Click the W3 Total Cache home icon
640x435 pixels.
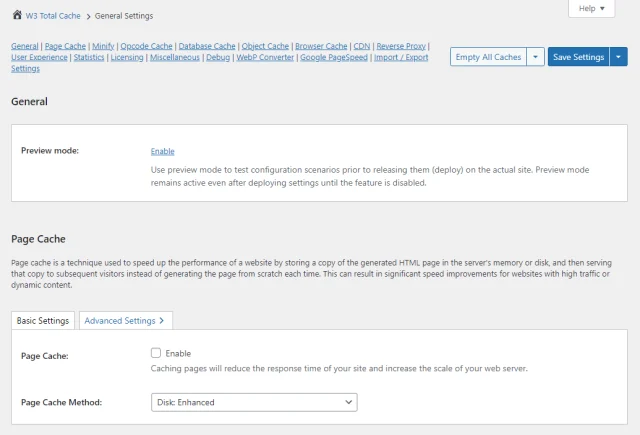17,16
